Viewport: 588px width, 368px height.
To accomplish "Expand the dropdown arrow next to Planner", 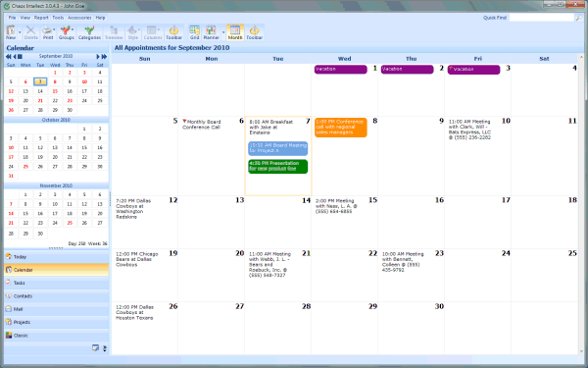I will tap(223, 32).
